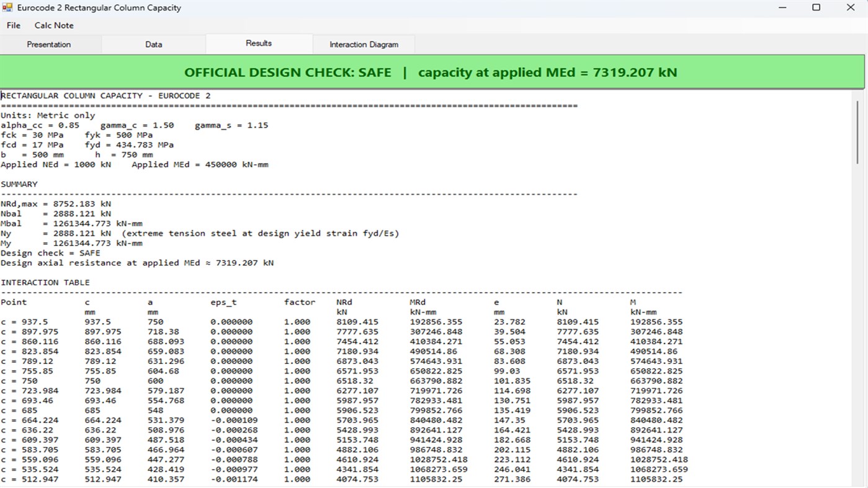Click the text 'fck = 30 MPa'
The width and height of the screenshot is (868, 488).
(32, 135)
